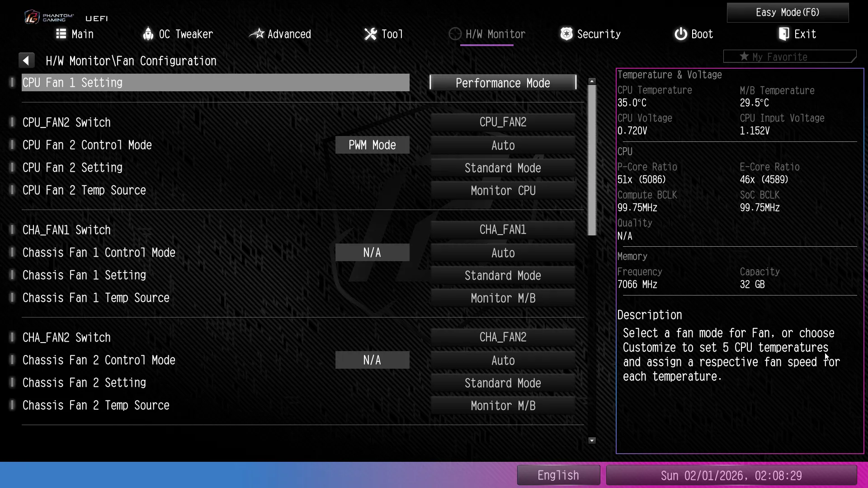
Task: Open the CPU Fan 1 Setting Performance Mode dropdown
Action: point(503,83)
